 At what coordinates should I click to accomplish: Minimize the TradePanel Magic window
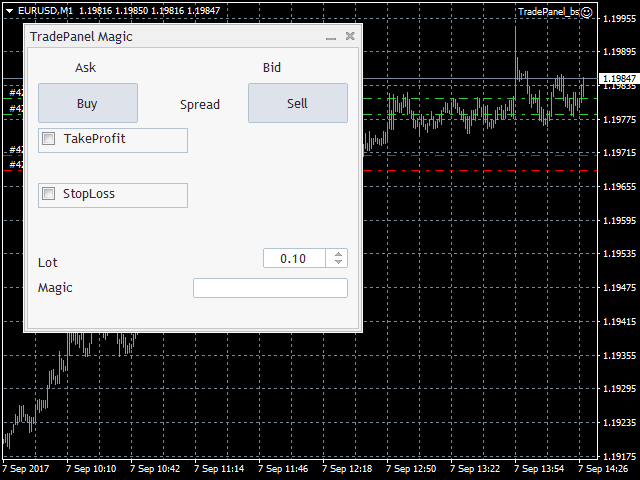(331, 37)
